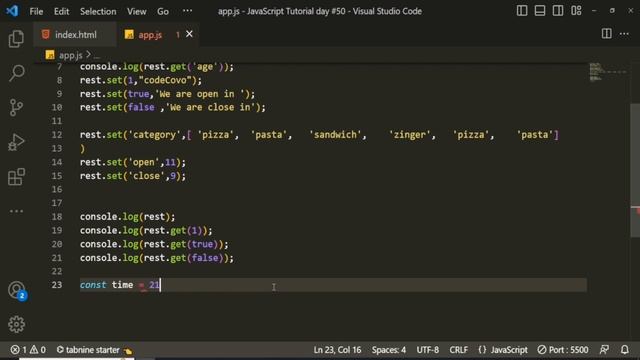Place cursor on line 23 const time
640x360 pixels.
pos(119,285)
